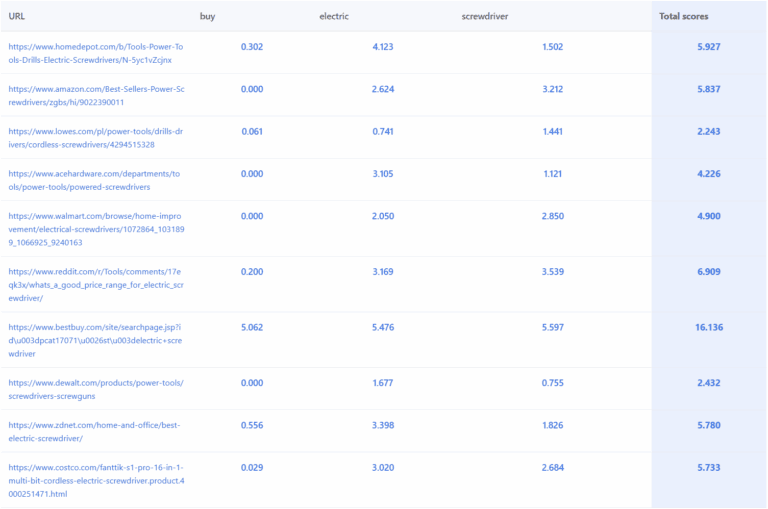
Task: Select buy score 0.302 in homedepot row
Action: 252,47
